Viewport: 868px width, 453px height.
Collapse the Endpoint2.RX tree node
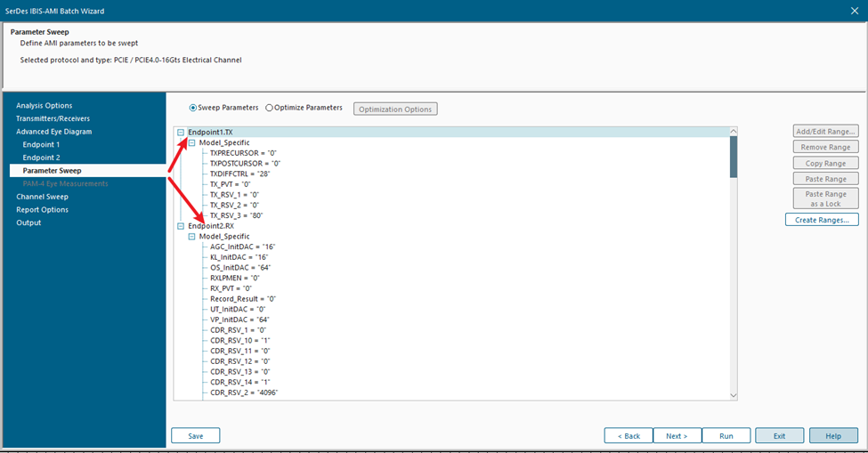[181, 226]
